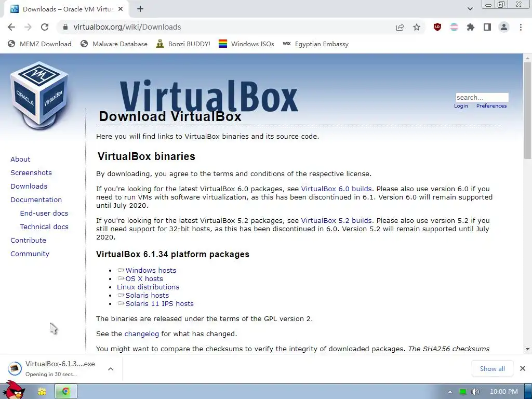Share this page using the share icon
The image size is (532, 399).
coord(400,27)
